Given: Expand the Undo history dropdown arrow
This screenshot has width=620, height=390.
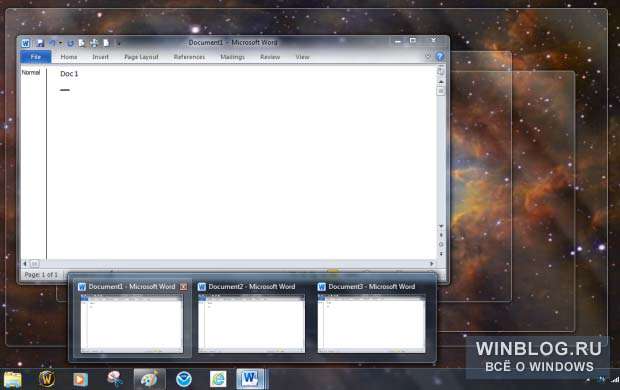Looking at the screenshot, I should [60, 43].
